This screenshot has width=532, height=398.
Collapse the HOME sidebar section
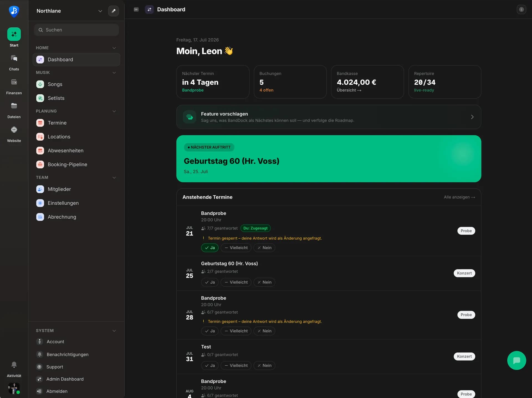point(114,48)
